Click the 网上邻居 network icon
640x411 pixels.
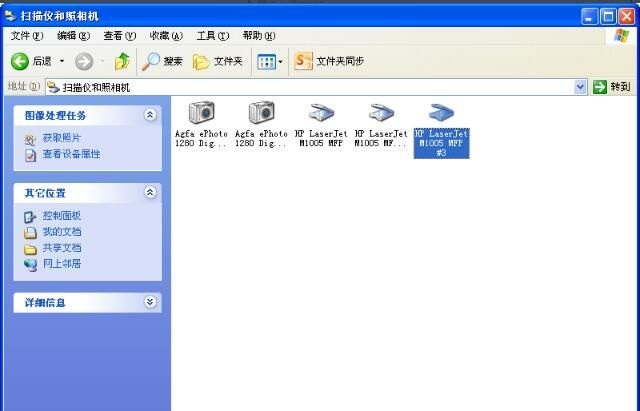point(30,265)
